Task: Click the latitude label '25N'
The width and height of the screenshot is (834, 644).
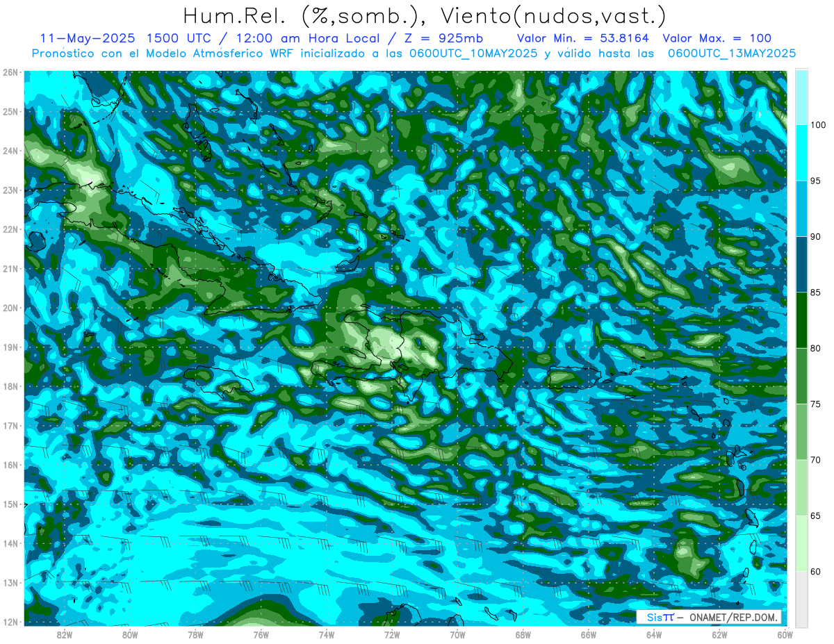Action: 10,111
